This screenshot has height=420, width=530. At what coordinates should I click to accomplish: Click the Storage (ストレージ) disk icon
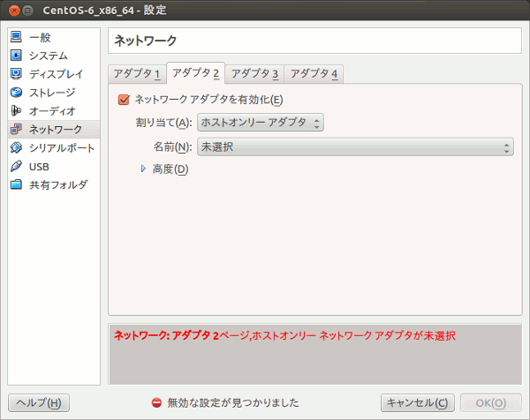pyautogui.click(x=16, y=93)
